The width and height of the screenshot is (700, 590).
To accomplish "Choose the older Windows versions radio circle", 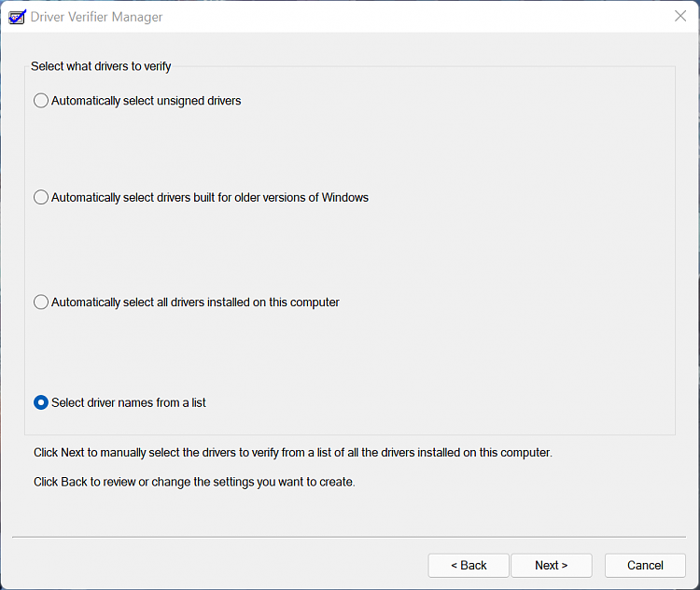I will 41,198.
